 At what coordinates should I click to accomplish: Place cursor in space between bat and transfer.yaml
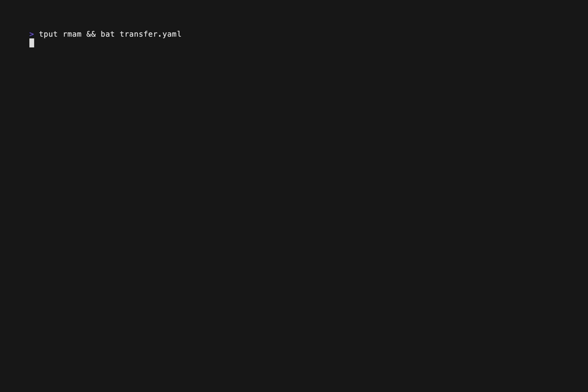coord(118,34)
